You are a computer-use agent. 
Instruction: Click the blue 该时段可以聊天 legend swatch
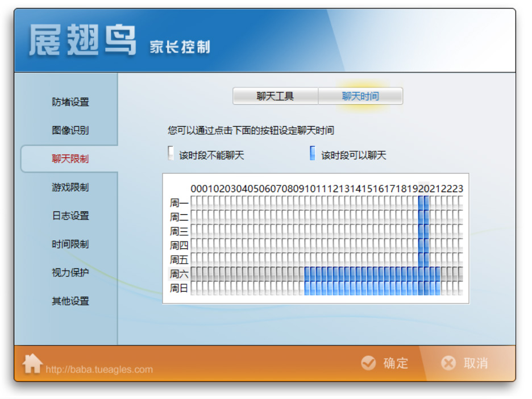point(313,153)
